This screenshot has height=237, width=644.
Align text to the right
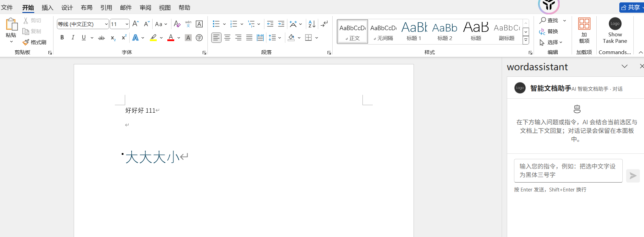click(x=238, y=38)
